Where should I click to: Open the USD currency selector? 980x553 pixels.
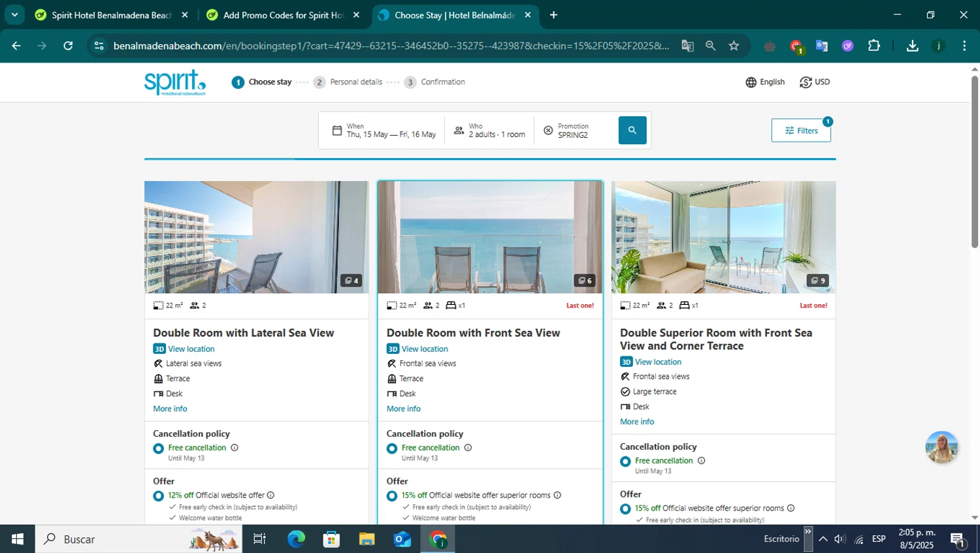click(815, 82)
